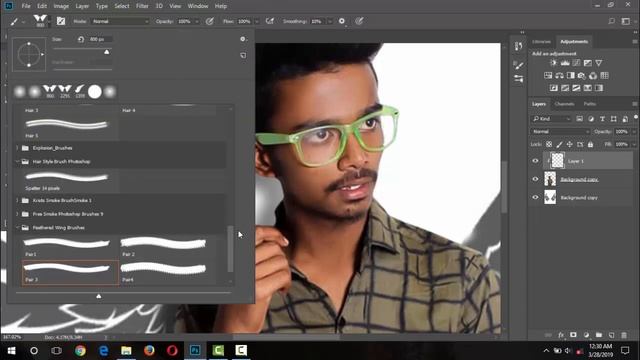Select the Pair 2 wing brush
This screenshot has width=640, height=360.
point(167,247)
